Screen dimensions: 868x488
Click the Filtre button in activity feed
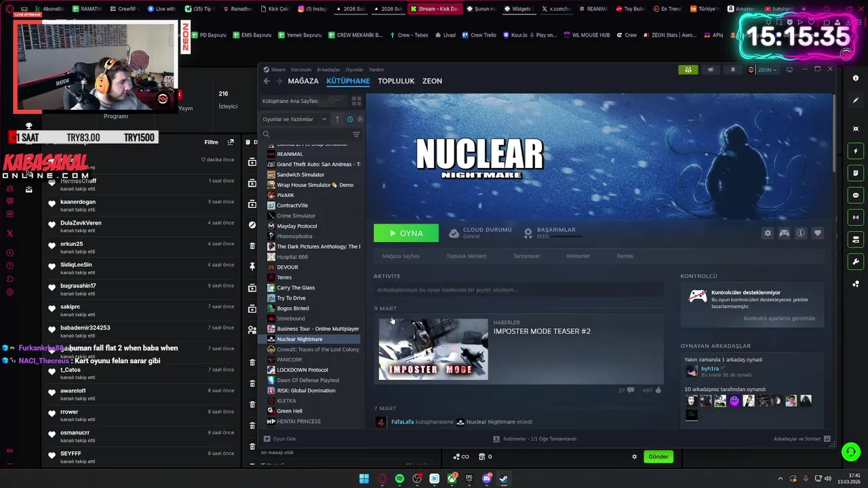212,142
